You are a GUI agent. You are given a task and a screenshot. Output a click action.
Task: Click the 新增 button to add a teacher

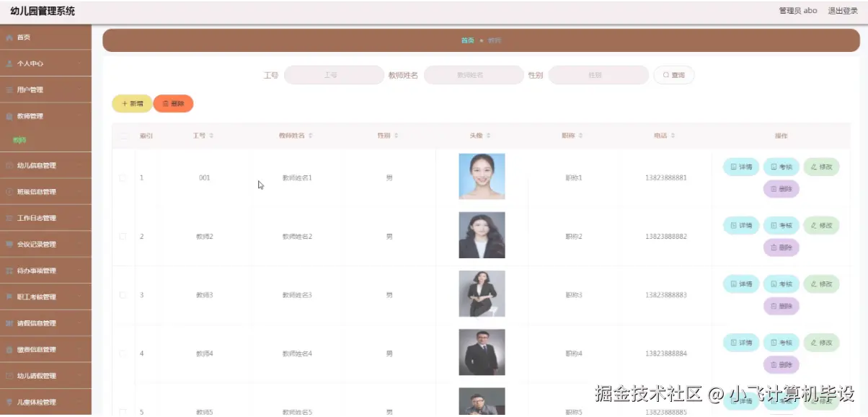pos(130,103)
